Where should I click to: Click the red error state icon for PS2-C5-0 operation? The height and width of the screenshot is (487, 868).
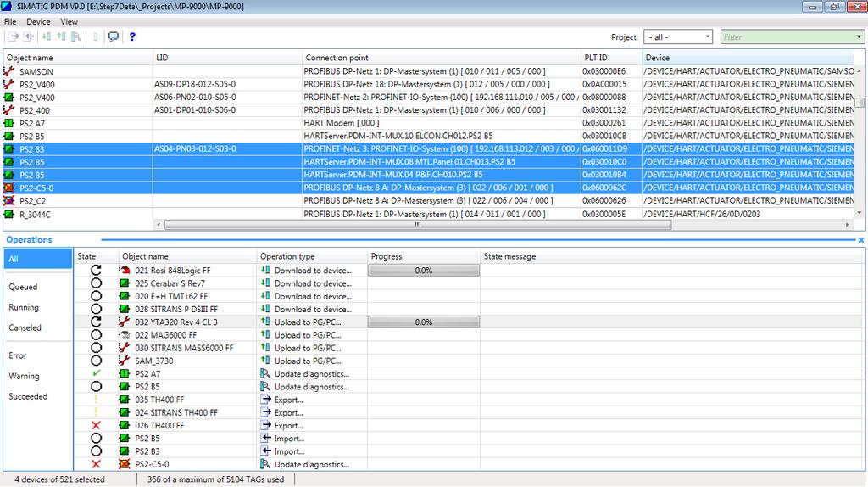[x=97, y=464]
